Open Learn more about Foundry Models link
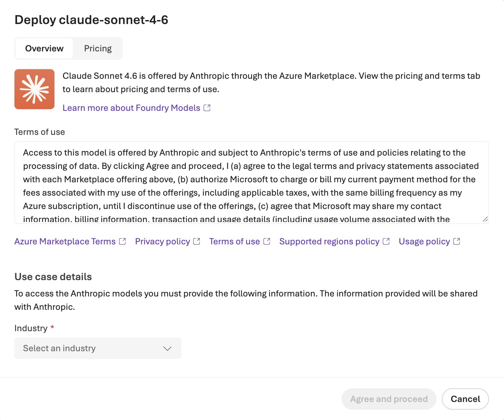This screenshot has width=504, height=420. [x=131, y=108]
